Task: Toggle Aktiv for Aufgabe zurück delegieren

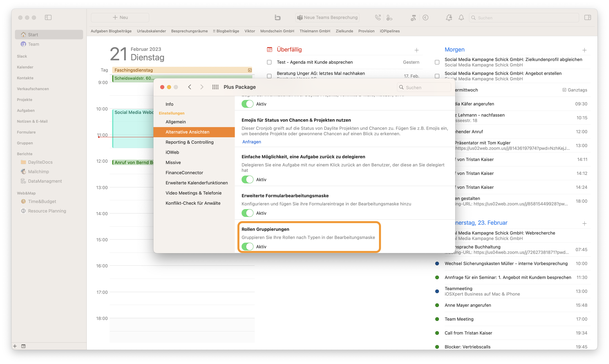Action: 247,180
